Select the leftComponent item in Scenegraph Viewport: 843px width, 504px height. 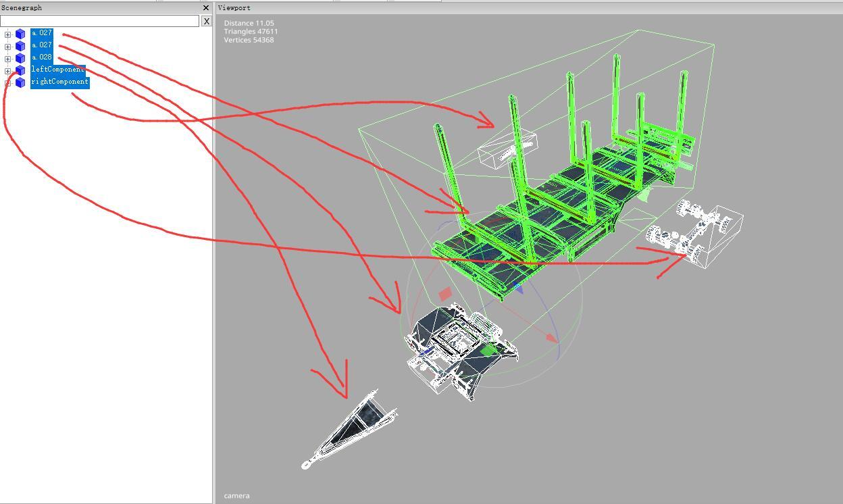pos(57,70)
